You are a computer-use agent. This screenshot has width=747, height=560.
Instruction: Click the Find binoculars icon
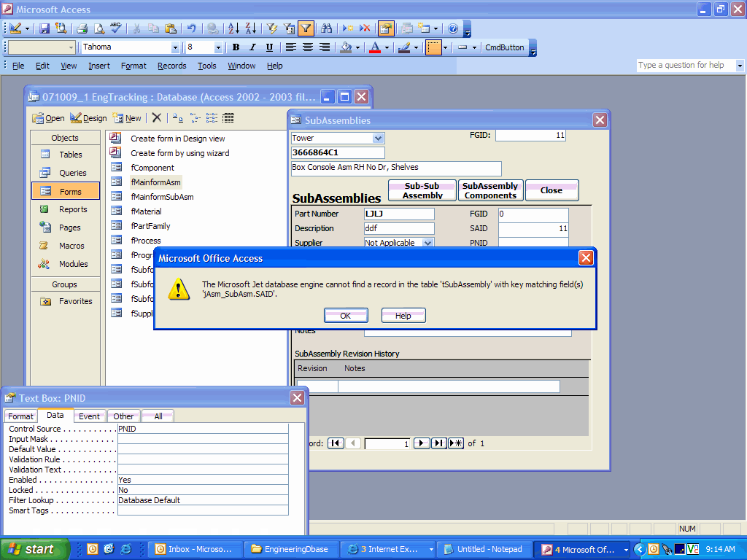coord(326,28)
